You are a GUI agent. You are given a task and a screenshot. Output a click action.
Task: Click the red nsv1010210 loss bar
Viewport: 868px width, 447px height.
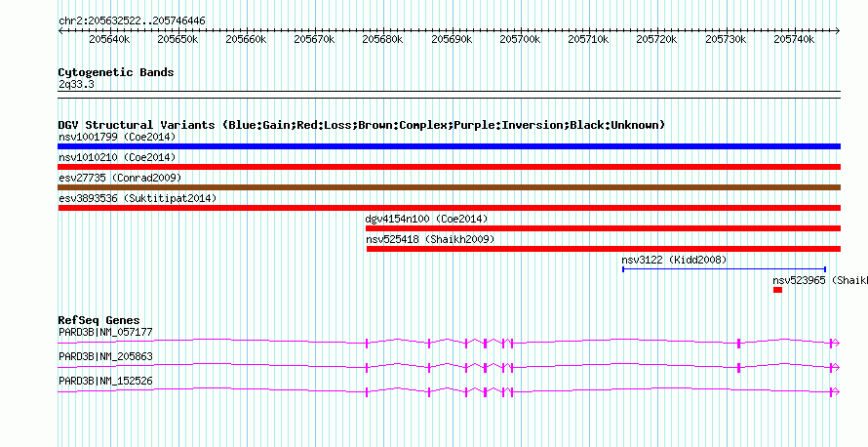449,167
